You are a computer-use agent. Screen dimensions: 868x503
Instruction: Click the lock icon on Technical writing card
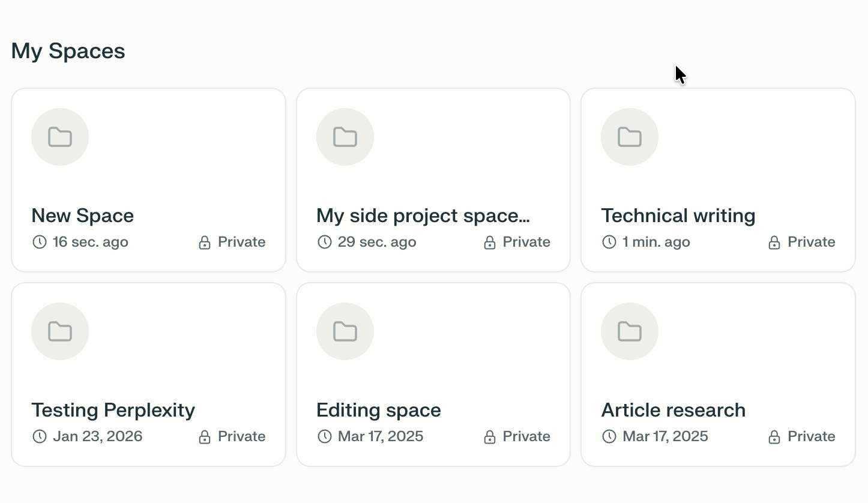pos(774,242)
